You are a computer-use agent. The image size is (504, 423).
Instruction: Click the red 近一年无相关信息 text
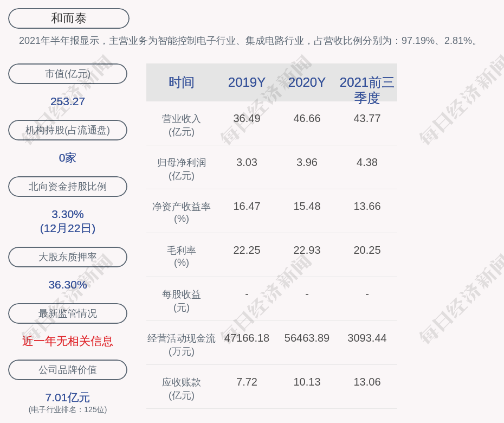[x=68, y=341]
